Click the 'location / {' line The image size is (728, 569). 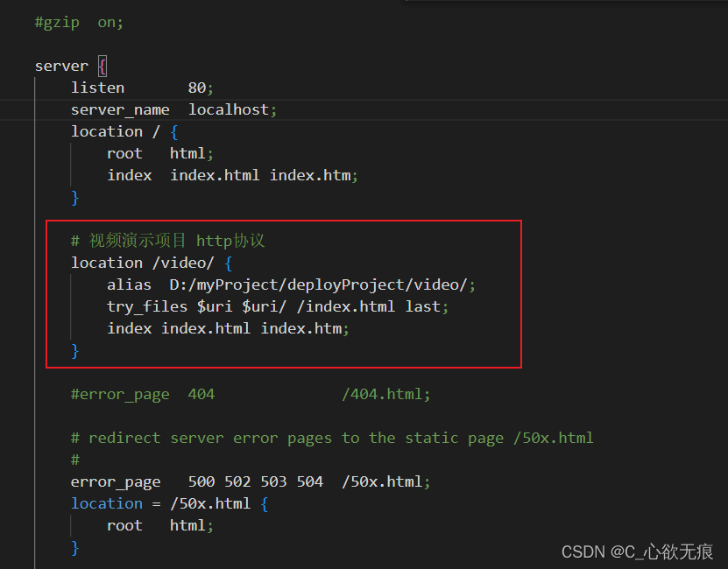[x=124, y=131]
